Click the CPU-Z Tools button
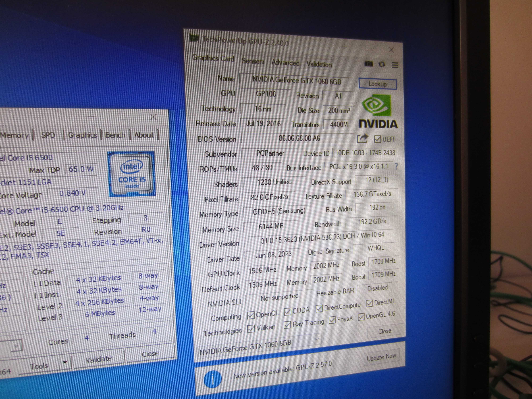 (x=39, y=366)
